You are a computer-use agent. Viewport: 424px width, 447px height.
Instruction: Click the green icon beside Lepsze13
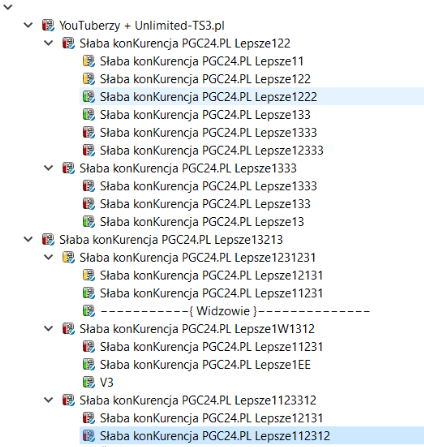89,222
